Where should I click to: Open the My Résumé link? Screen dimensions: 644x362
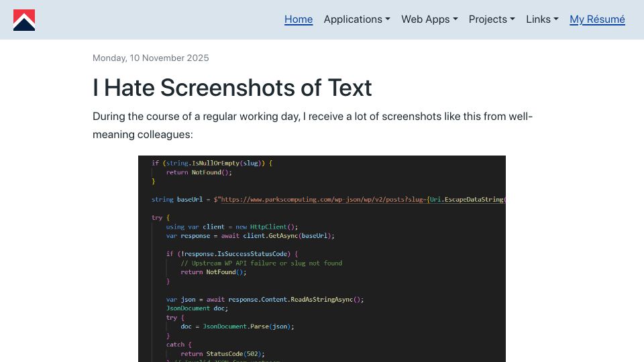pos(597,19)
